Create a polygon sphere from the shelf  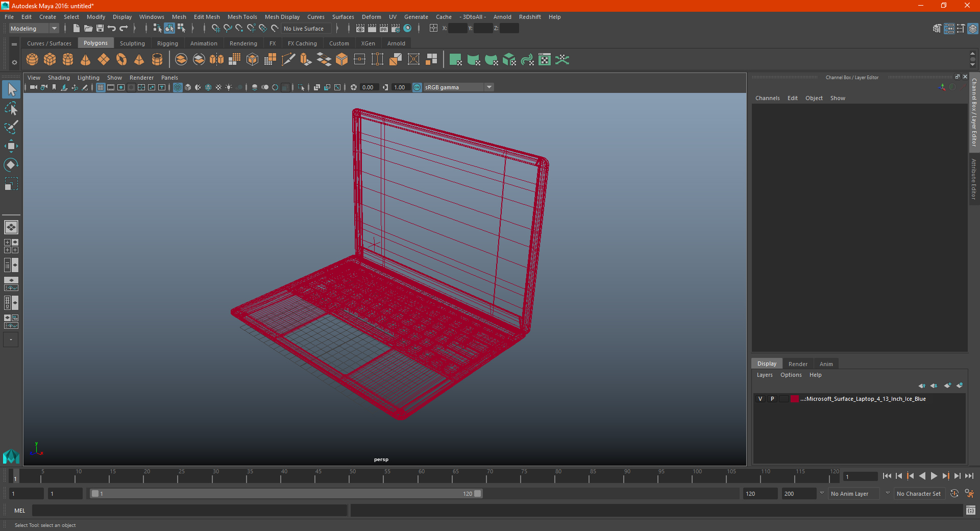[32, 60]
